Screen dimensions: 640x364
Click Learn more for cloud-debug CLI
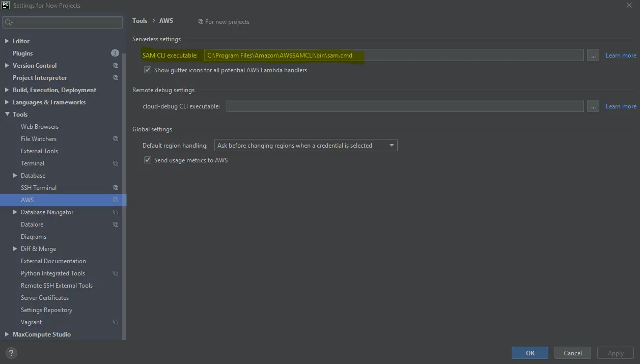pyautogui.click(x=621, y=106)
